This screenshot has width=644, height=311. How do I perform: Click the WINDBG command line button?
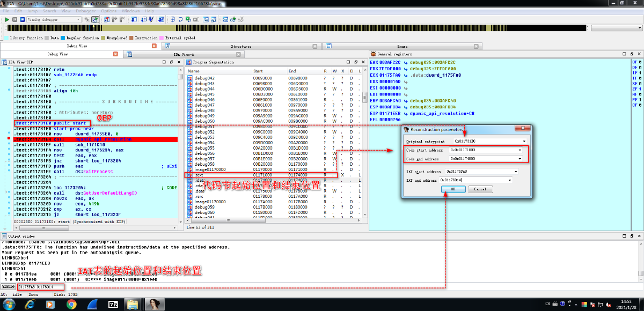[8, 287]
